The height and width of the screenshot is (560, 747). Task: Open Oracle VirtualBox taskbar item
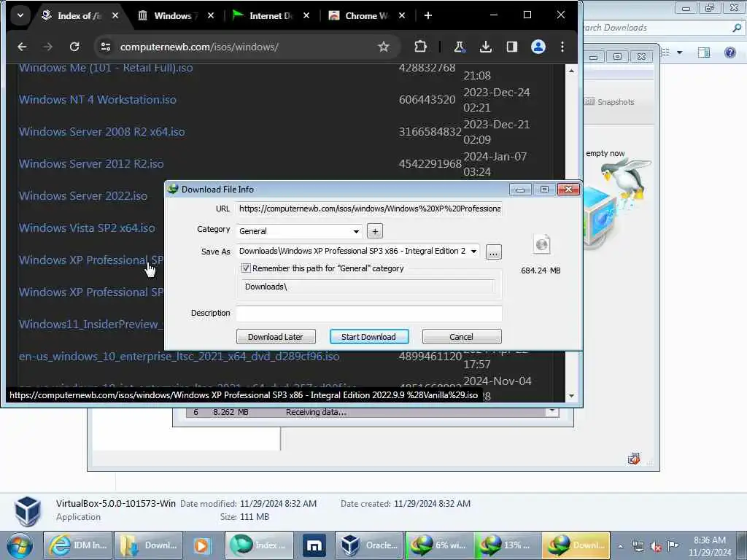click(369, 545)
